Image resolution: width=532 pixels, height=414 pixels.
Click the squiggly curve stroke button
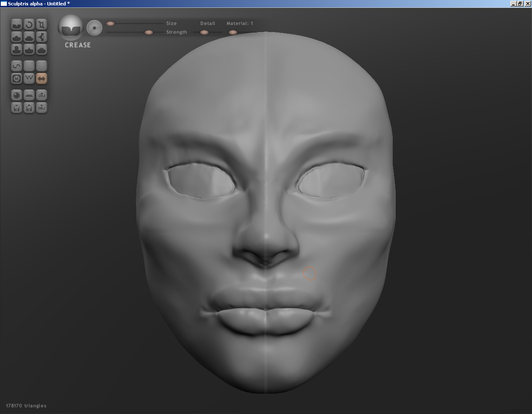(16, 66)
